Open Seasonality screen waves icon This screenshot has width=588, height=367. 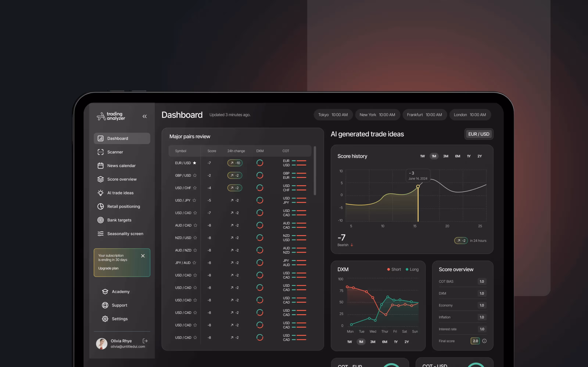click(x=101, y=233)
